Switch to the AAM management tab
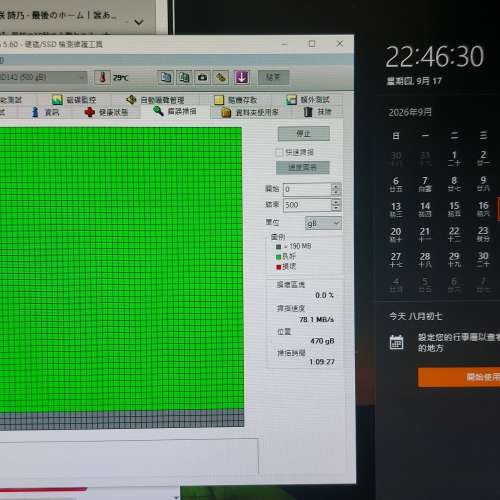500x500 pixels. [x=155, y=100]
